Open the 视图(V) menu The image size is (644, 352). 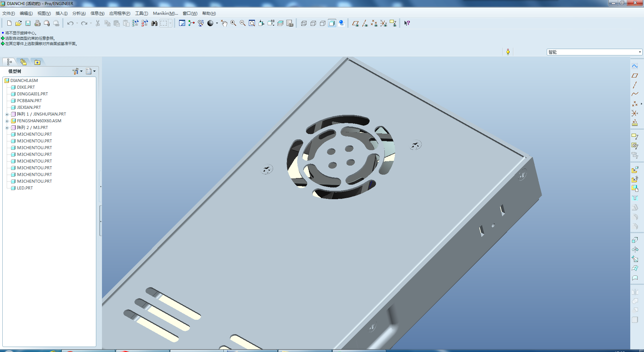[x=44, y=13]
